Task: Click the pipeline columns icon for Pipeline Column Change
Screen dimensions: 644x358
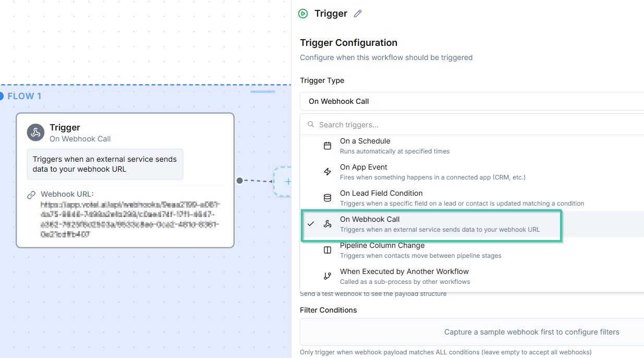Action: 327,249
